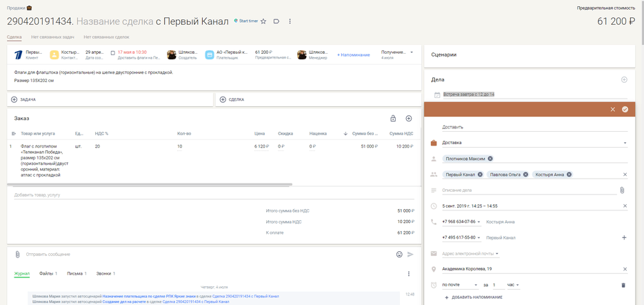The image size is (644, 305).
Task: Click the + Напоминание link
Action: coord(353,55)
